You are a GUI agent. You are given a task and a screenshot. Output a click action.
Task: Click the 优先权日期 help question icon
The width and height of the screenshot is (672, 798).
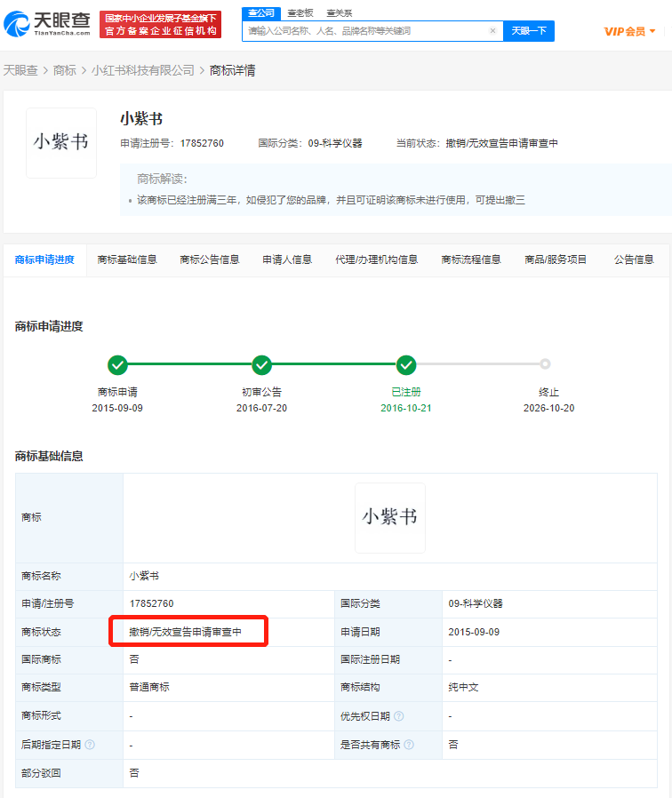pyautogui.click(x=399, y=716)
